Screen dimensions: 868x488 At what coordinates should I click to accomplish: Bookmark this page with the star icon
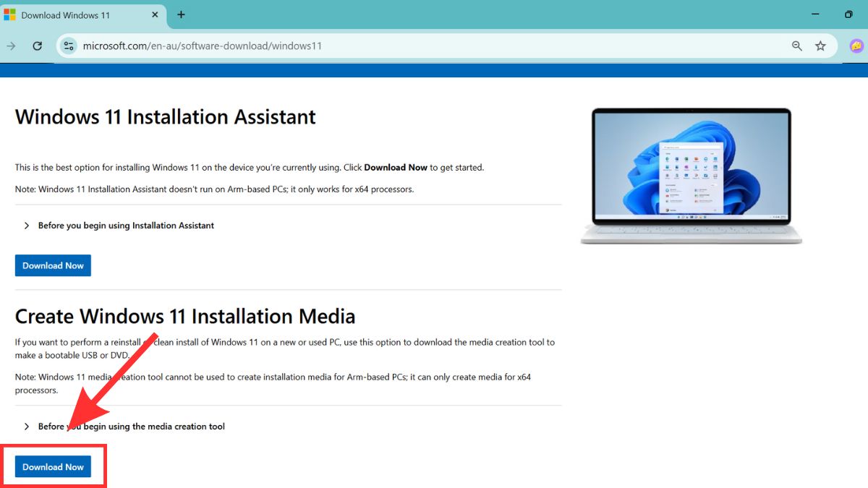pyautogui.click(x=821, y=45)
